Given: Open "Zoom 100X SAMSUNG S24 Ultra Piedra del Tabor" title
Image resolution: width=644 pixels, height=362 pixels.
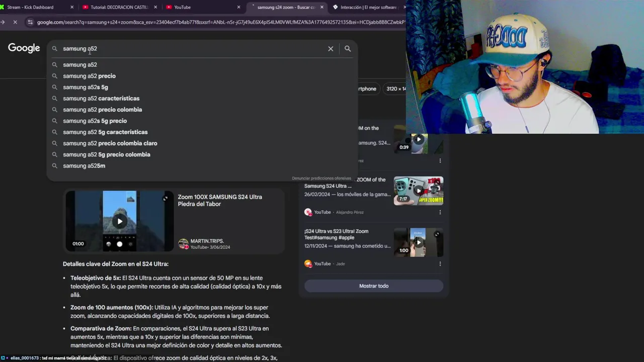Looking at the screenshot, I should (220, 200).
